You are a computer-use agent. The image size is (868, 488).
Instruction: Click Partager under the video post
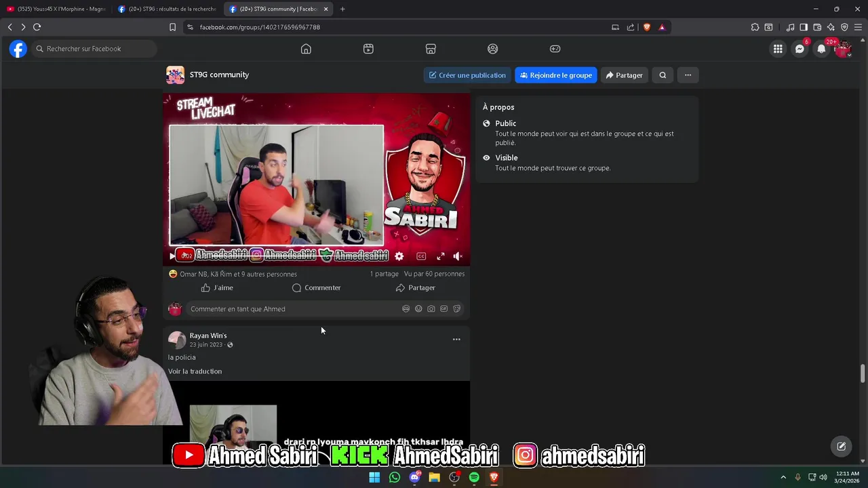[415, 288]
